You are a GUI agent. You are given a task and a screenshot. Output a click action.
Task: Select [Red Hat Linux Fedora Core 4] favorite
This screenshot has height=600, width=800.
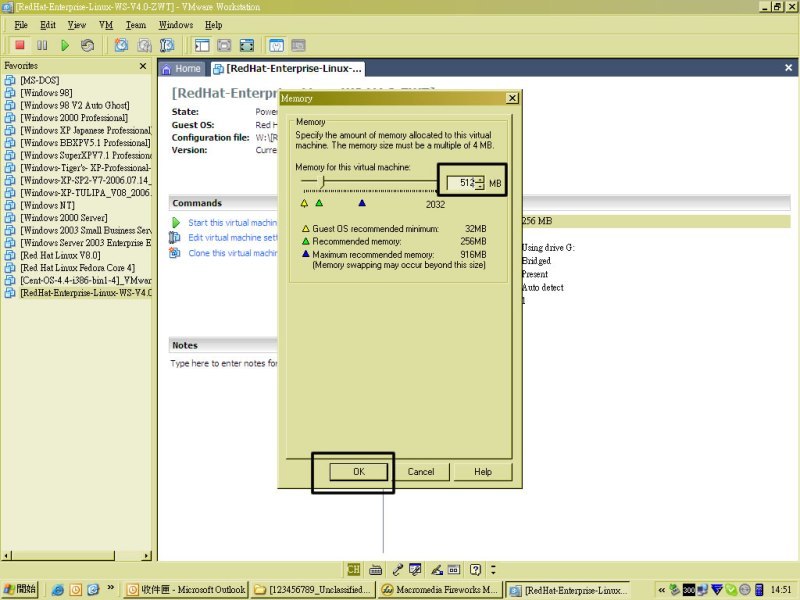tap(78, 267)
